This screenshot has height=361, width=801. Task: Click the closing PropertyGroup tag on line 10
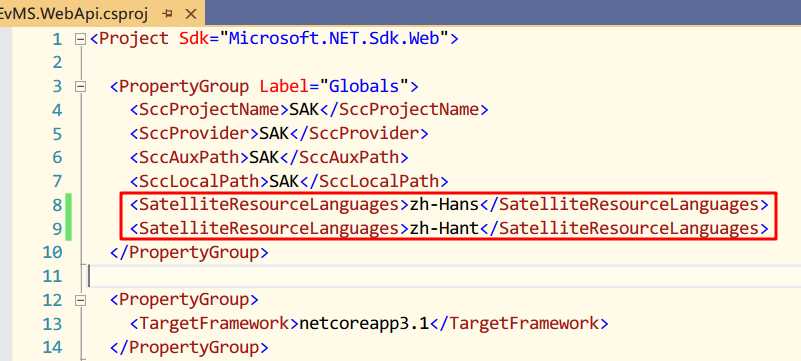pyautogui.click(x=189, y=252)
